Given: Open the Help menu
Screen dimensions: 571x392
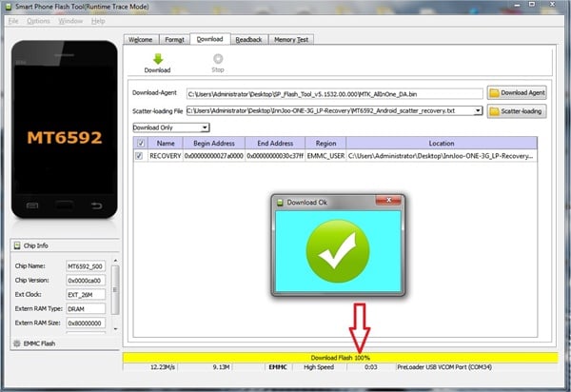Looking at the screenshot, I should pyautogui.click(x=98, y=21).
